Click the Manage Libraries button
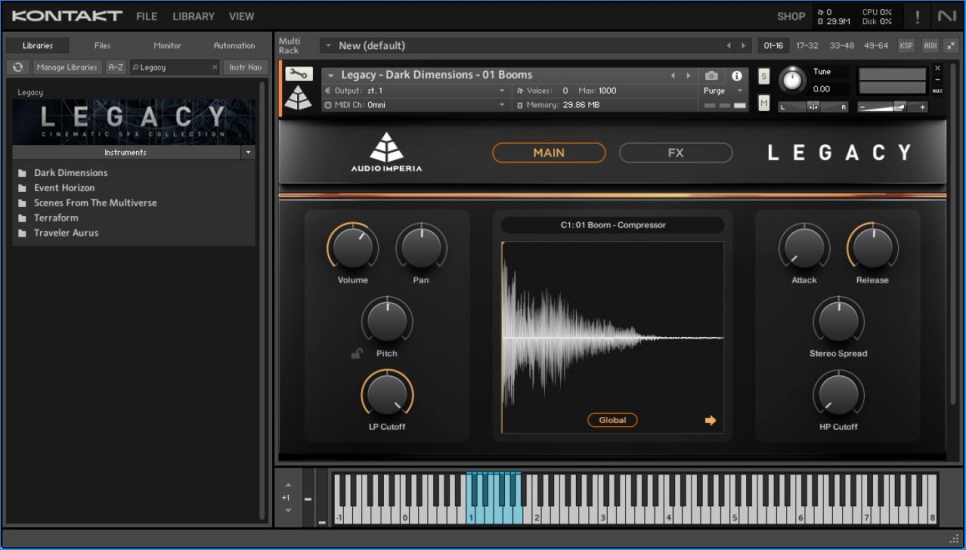 point(67,67)
